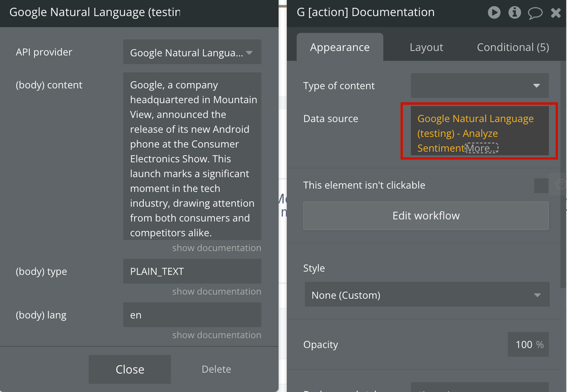The width and height of the screenshot is (567, 392).
Task: Switch to the Appearance tab
Action: [x=339, y=47]
